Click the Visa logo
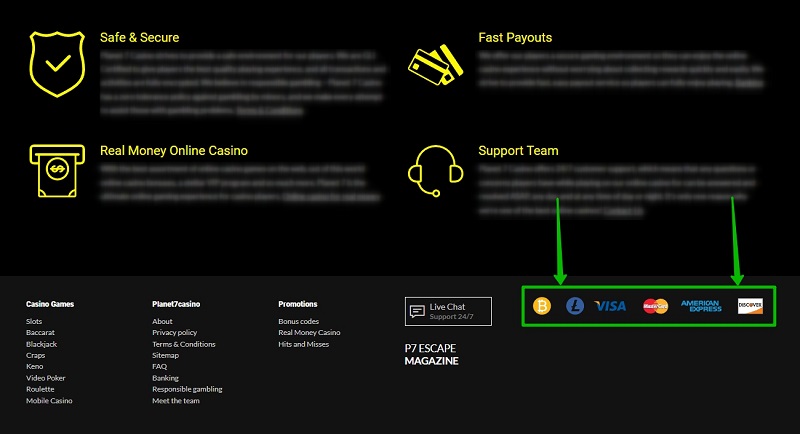 click(x=610, y=306)
